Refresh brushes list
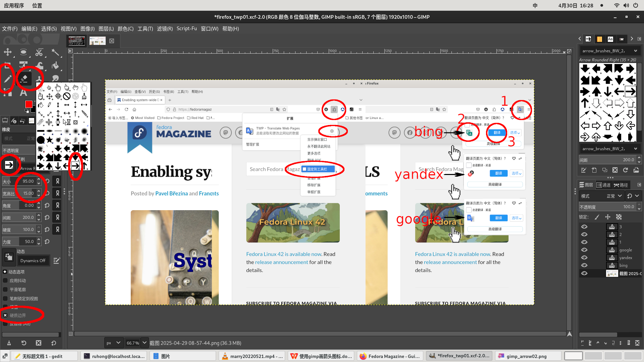This screenshot has width=644, height=362. [626, 170]
